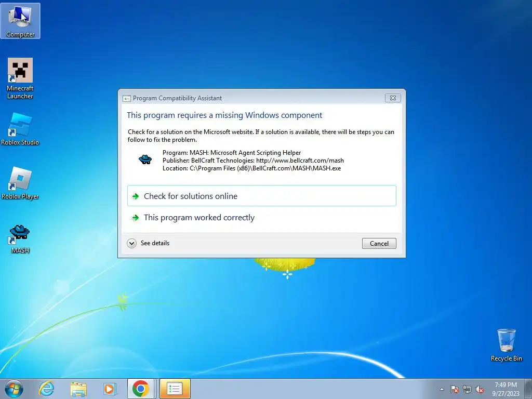Open the network status tray icon
Image resolution: width=532 pixels, height=399 pixels.
467,389
